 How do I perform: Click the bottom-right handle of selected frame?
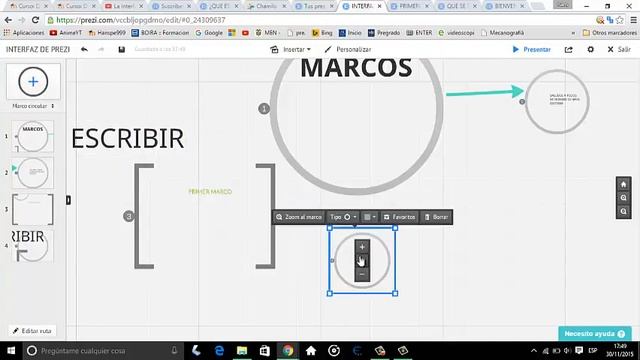(395, 293)
